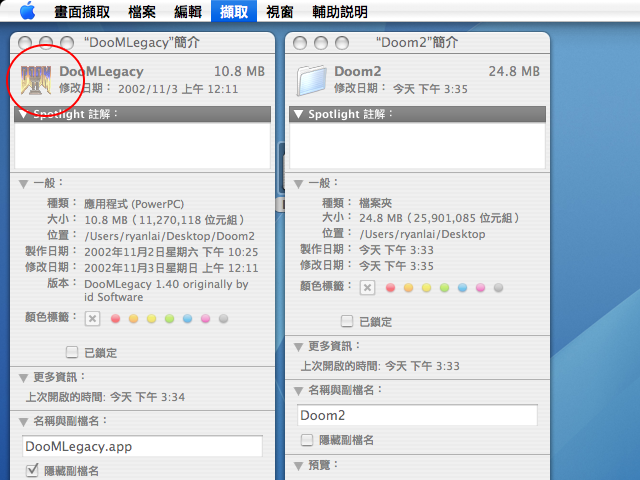
Task: Click the DooMLegacy.app name field
Action: (x=142, y=447)
